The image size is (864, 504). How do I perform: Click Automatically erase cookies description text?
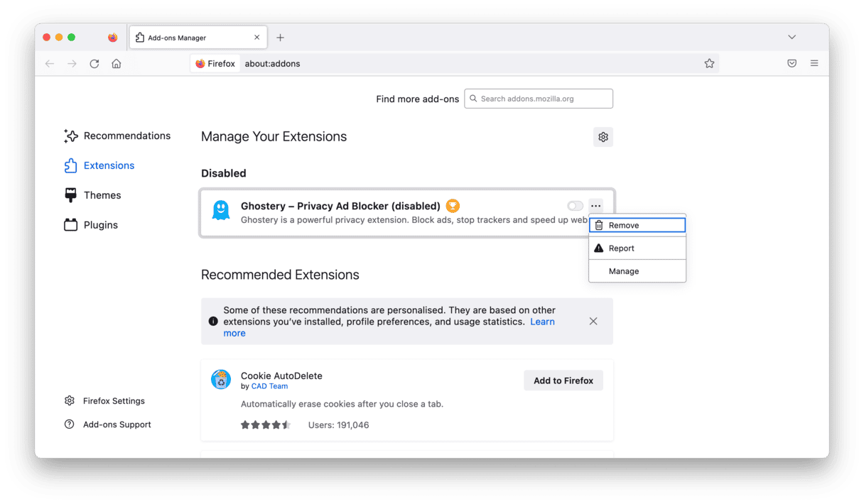pyautogui.click(x=342, y=404)
